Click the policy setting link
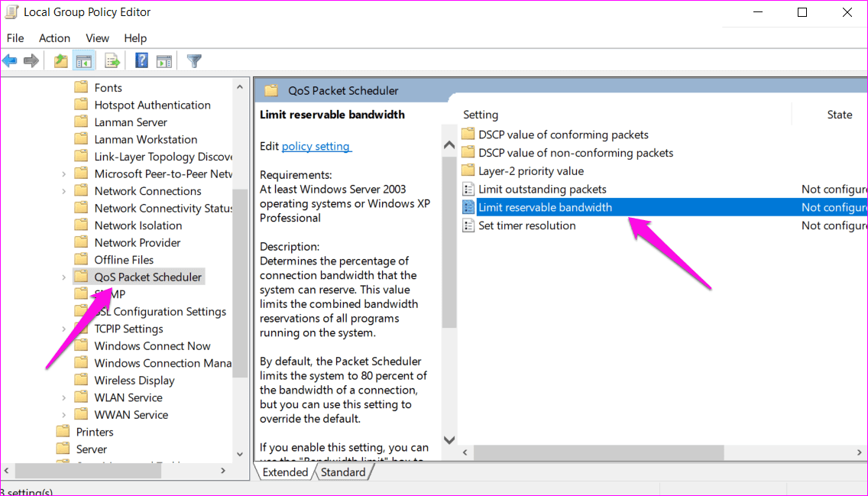Image resolution: width=868 pixels, height=496 pixels. [x=316, y=146]
